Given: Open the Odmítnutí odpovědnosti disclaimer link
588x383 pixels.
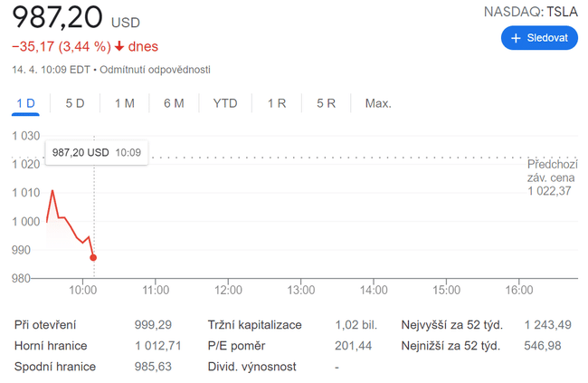Looking at the screenshot, I should pos(156,70).
